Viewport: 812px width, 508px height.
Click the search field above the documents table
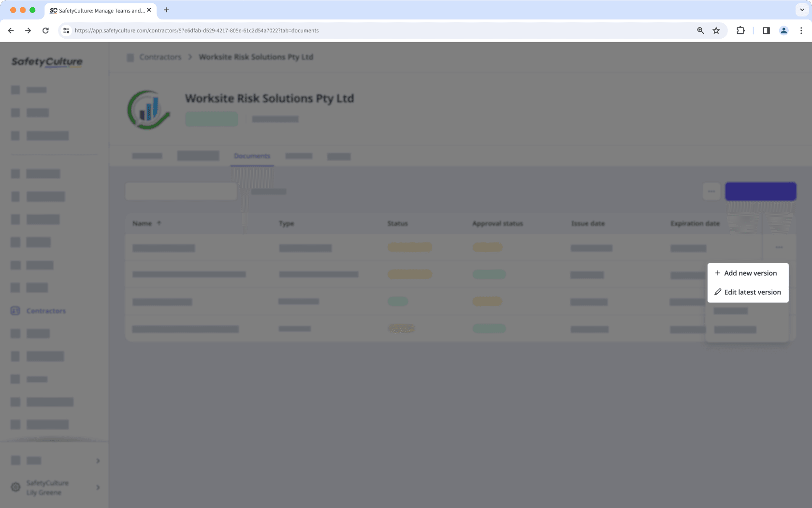pos(181,191)
